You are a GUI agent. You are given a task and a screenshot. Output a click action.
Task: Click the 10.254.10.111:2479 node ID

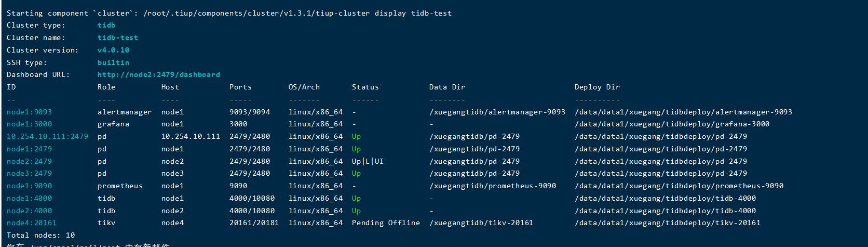(x=47, y=137)
